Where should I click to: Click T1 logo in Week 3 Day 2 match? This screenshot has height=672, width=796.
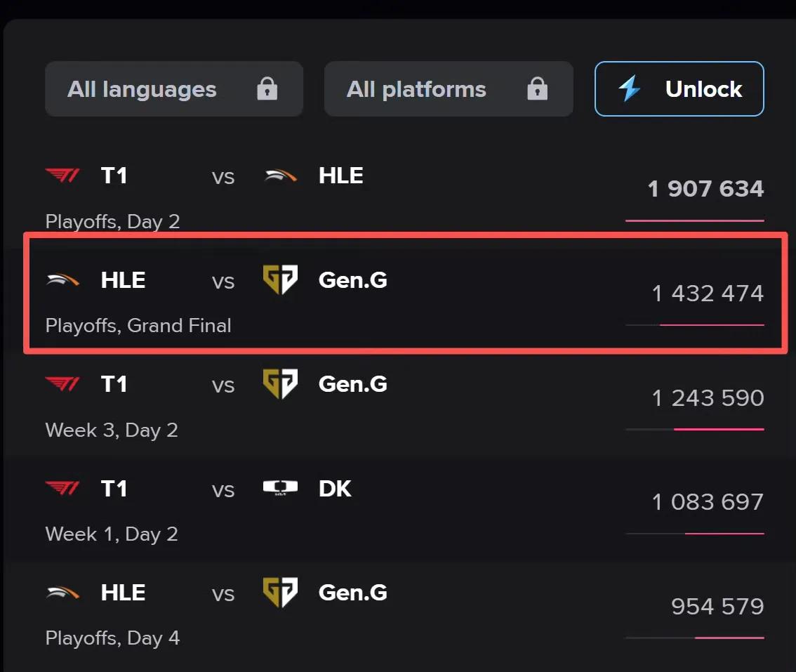pos(62,384)
